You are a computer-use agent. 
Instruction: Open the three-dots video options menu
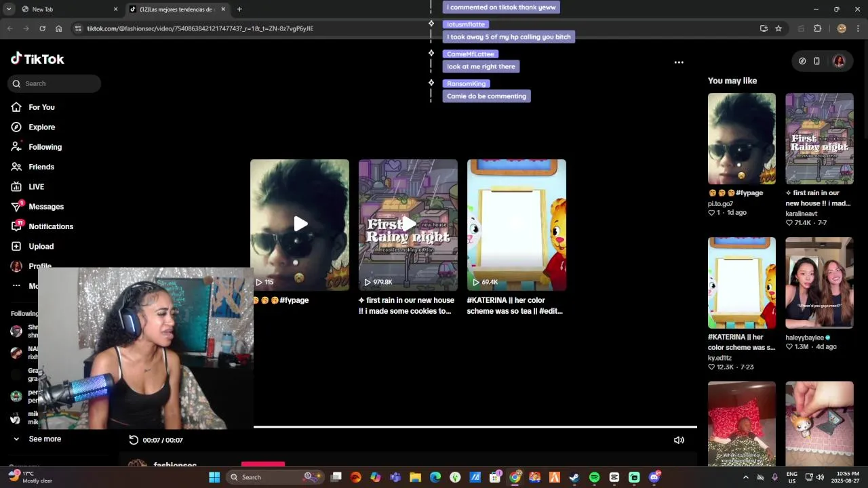(x=679, y=62)
